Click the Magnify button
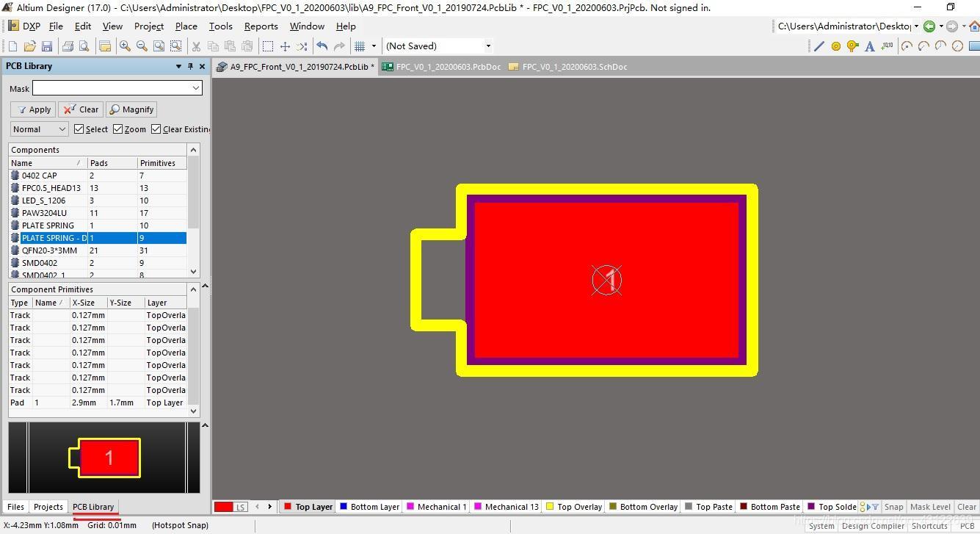980x534 pixels. point(131,109)
